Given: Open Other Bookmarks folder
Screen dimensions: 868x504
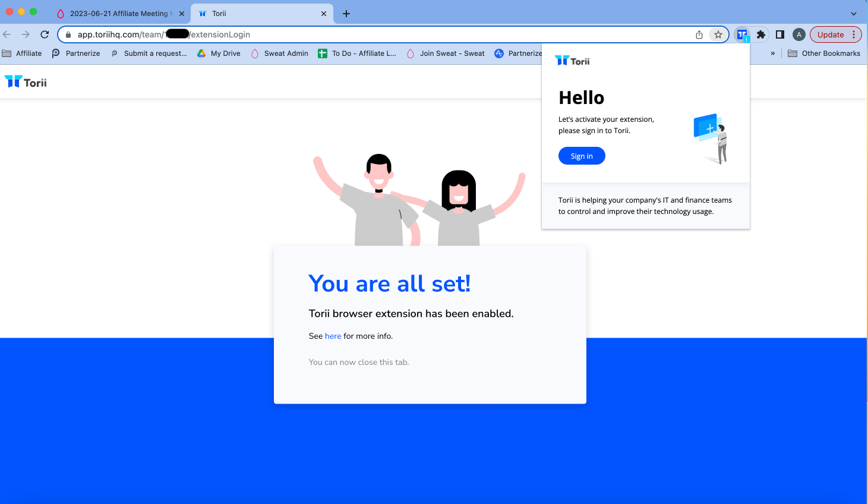Looking at the screenshot, I should point(824,53).
